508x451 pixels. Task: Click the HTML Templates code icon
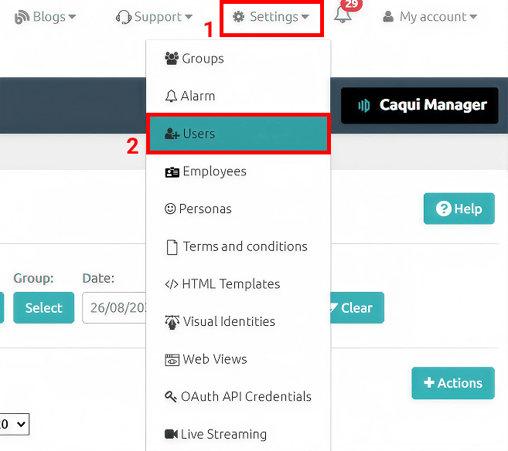coord(171,284)
